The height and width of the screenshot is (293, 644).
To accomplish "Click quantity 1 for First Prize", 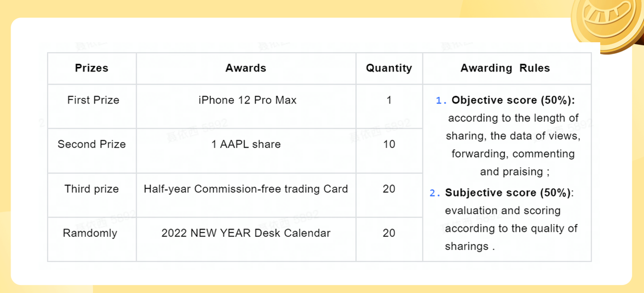I will 389,100.
